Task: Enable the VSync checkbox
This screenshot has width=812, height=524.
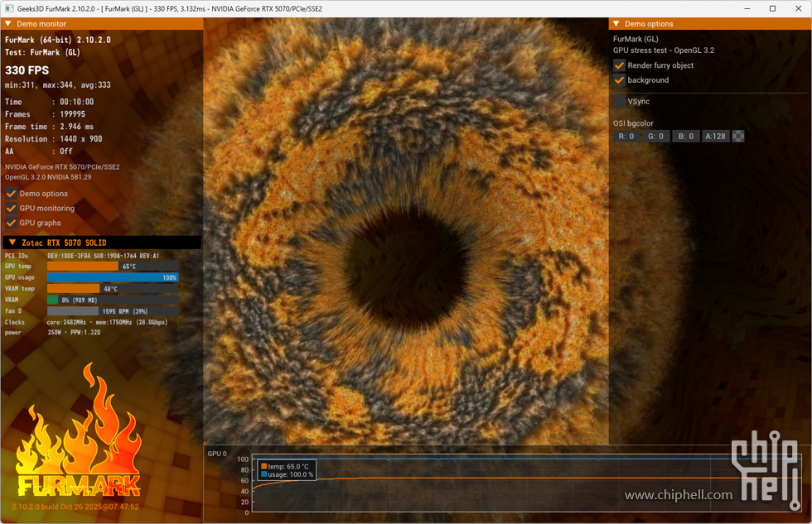Action: click(619, 101)
